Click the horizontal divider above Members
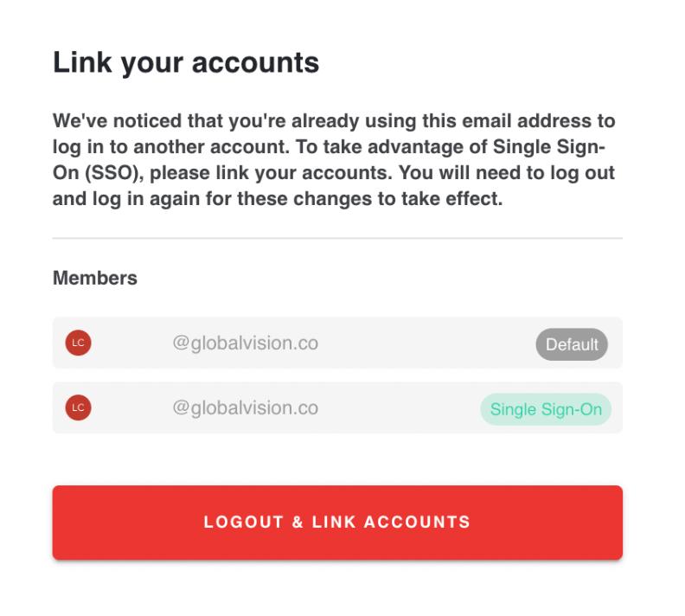Image resolution: width=685 pixels, height=616 pixels. (x=337, y=238)
